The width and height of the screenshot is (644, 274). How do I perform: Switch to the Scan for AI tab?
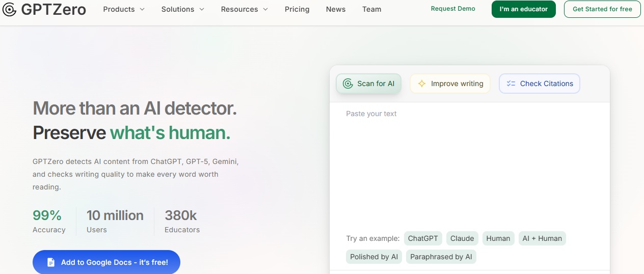(x=369, y=84)
